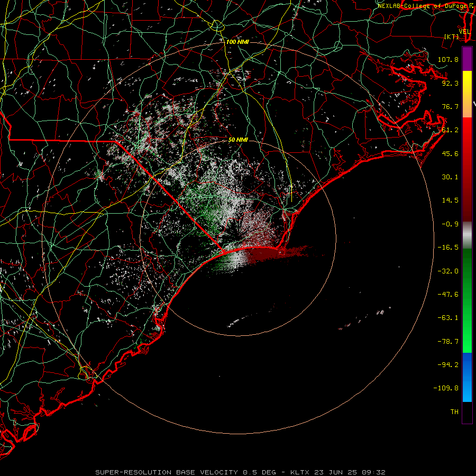Click the 100 NMI range ring label
The width and height of the screenshot is (476, 476).
tap(237, 42)
